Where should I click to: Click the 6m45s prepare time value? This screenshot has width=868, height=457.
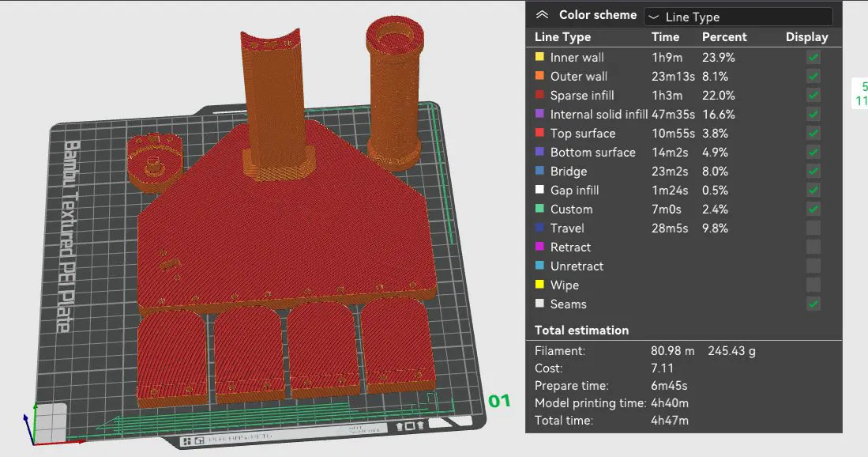click(669, 386)
